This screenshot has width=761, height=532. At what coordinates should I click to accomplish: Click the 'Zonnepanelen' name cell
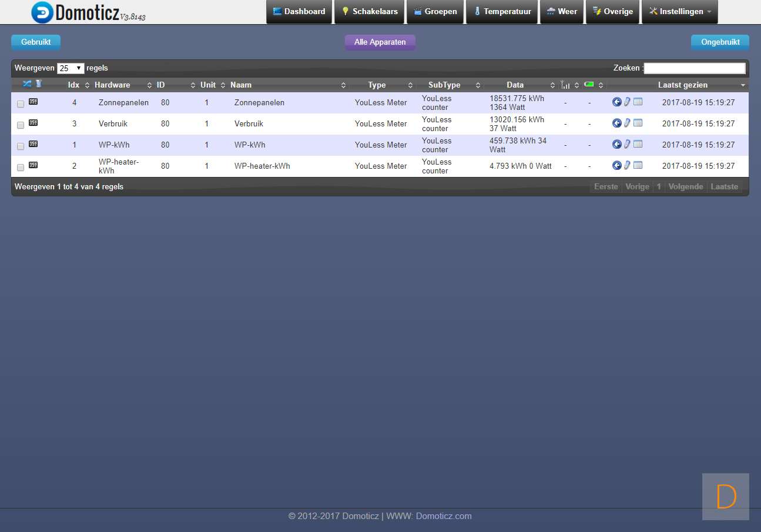[259, 103]
